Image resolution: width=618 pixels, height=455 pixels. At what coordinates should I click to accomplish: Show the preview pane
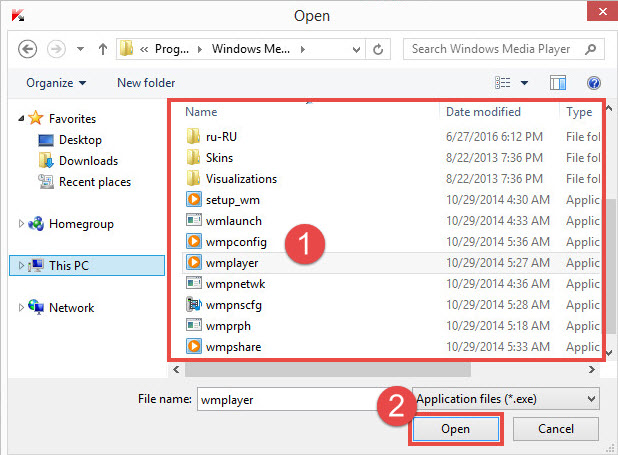(x=558, y=83)
